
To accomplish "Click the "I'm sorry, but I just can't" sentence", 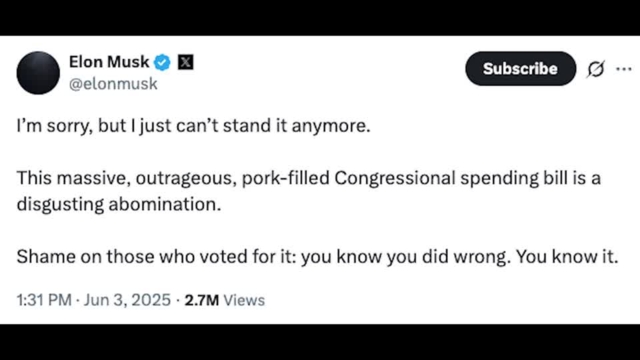I will [x=193, y=126].
